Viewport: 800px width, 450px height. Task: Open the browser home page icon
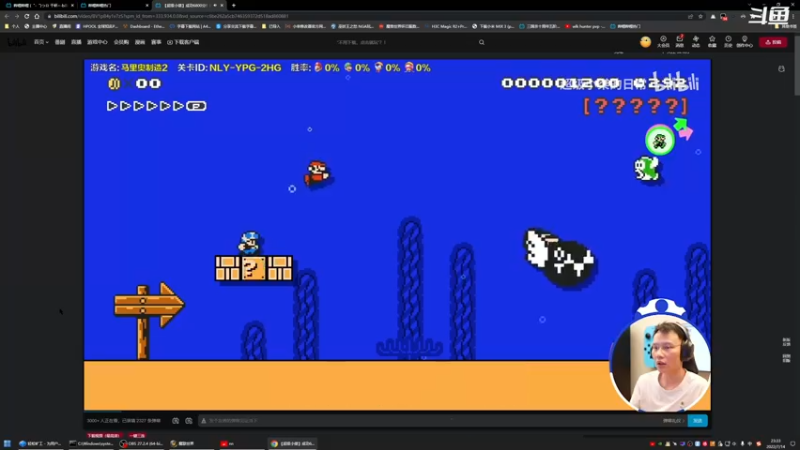(37, 16)
